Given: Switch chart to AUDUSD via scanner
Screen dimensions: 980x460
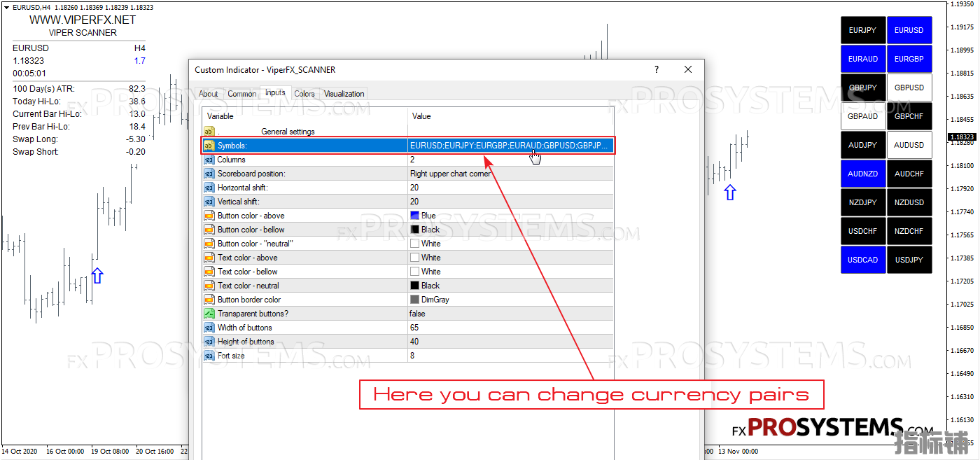Looking at the screenshot, I should tap(909, 146).
